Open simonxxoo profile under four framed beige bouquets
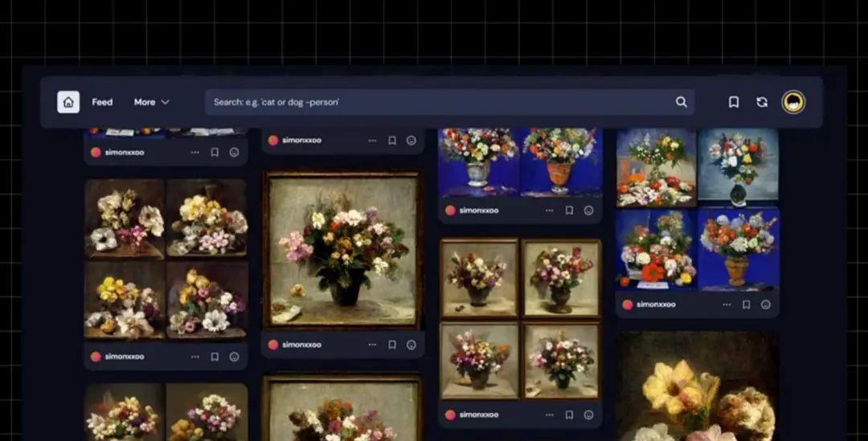 tap(479, 414)
